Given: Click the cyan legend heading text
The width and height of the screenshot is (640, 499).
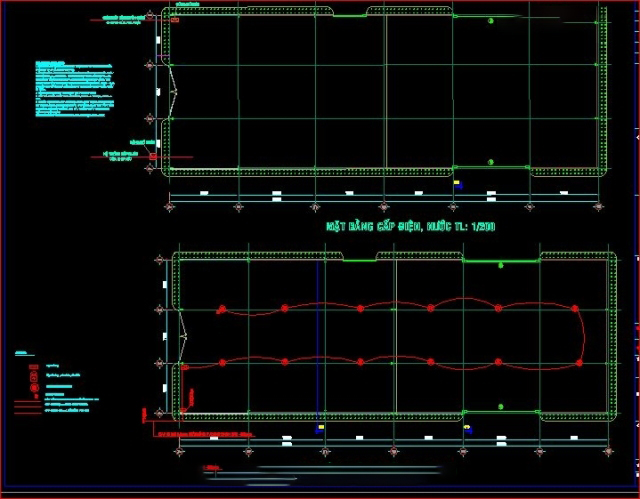Looking at the screenshot, I should coord(22,353).
